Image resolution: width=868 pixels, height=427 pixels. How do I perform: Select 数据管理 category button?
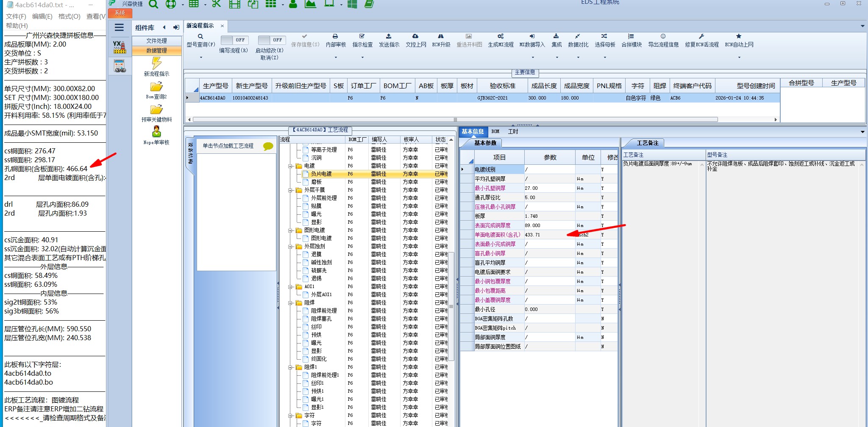pos(157,50)
